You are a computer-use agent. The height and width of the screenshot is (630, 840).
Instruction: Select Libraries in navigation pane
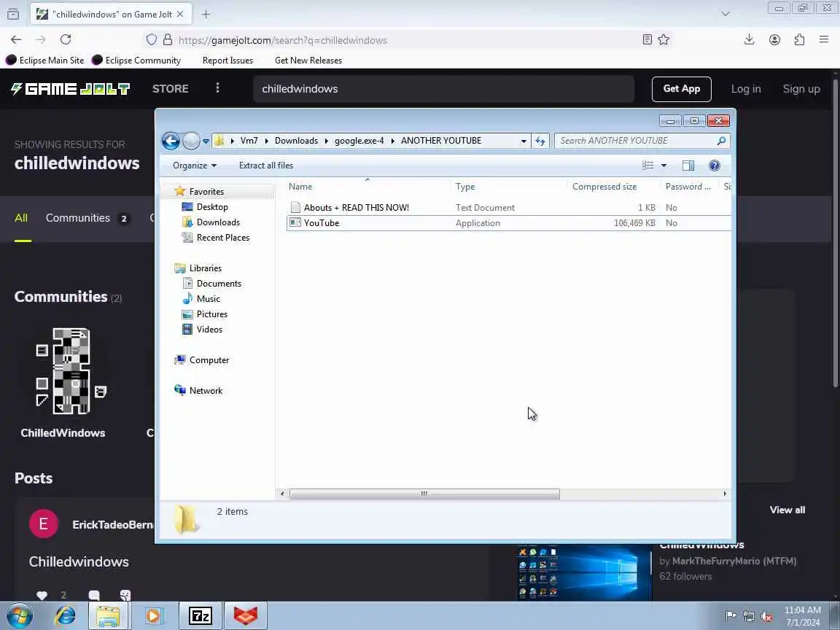[x=205, y=268]
